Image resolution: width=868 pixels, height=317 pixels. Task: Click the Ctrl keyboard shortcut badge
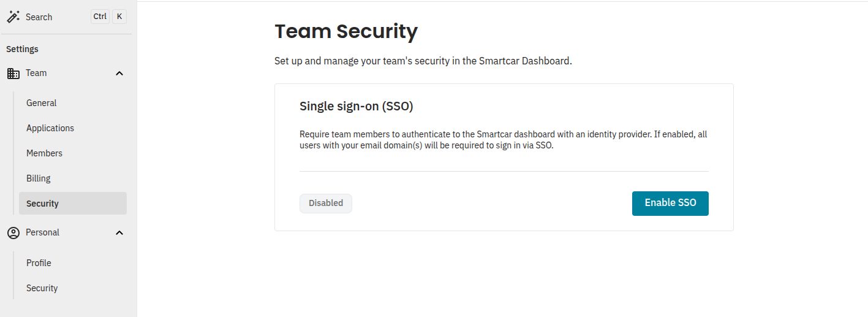[x=100, y=17]
